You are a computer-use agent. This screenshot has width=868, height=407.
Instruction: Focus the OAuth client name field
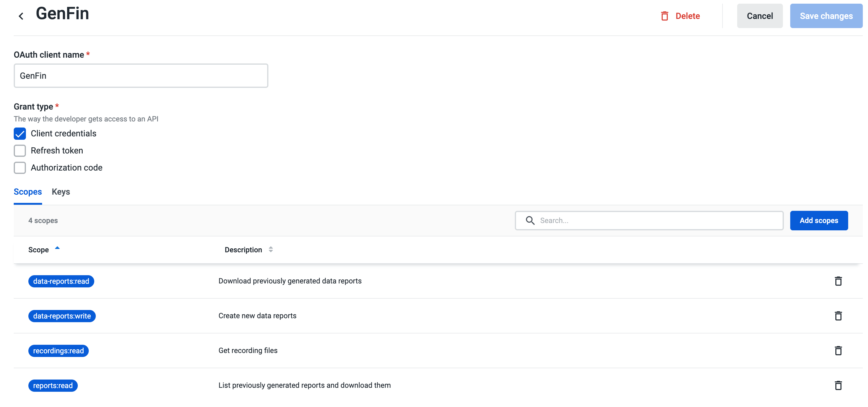141,76
